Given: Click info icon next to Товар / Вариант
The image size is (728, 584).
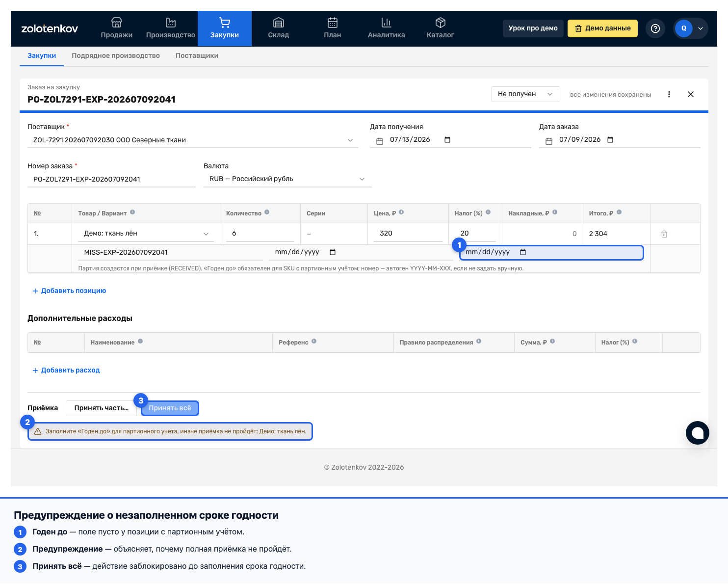Looking at the screenshot, I should pos(132,212).
